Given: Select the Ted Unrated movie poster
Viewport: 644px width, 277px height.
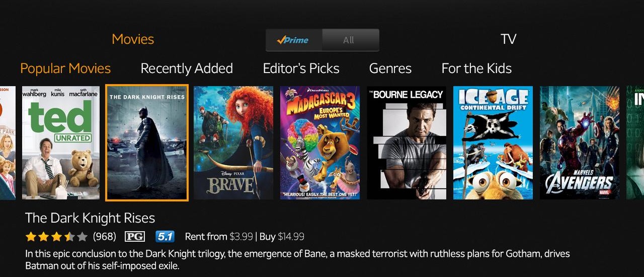Looking at the screenshot, I should (x=61, y=143).
